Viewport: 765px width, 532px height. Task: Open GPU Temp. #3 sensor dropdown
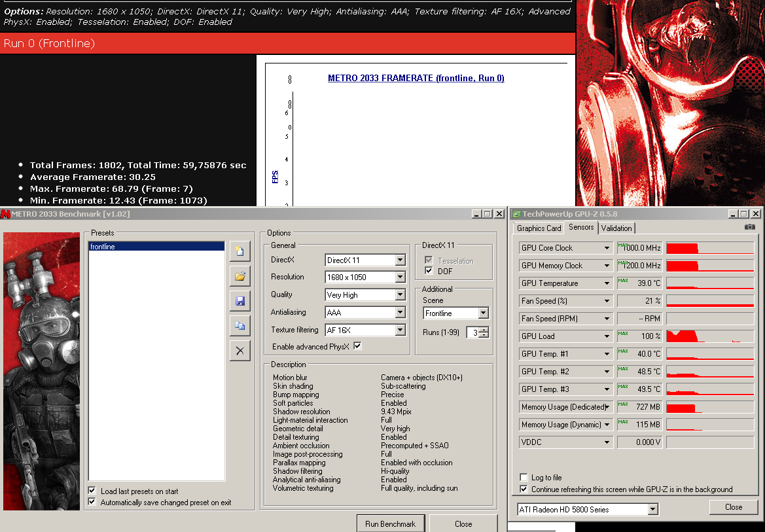click(607, 389)
